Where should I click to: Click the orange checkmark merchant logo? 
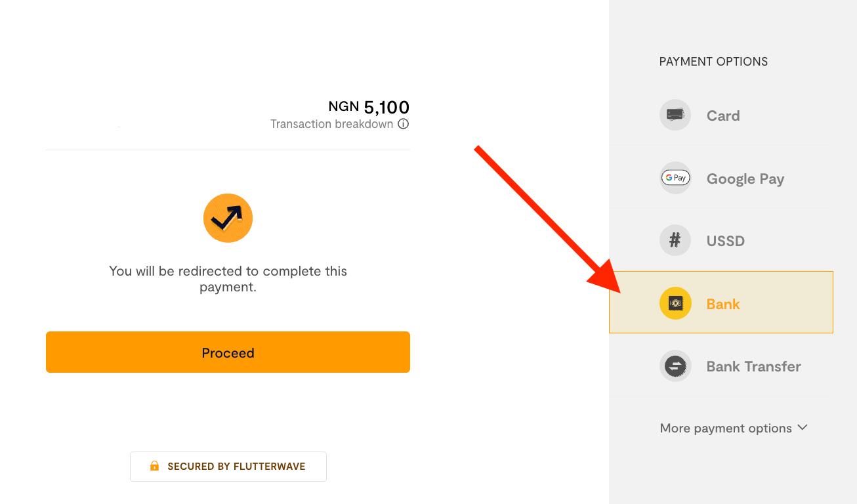[x=228, y=218]
